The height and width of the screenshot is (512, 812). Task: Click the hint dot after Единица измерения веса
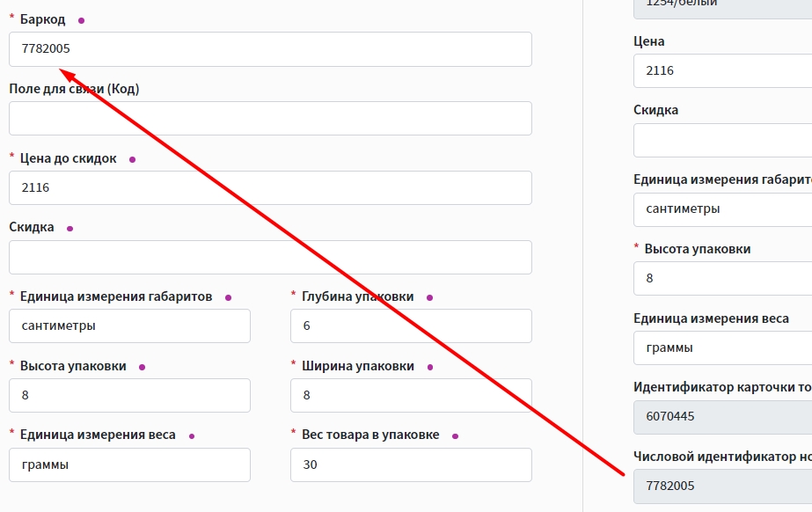[192, 435]
